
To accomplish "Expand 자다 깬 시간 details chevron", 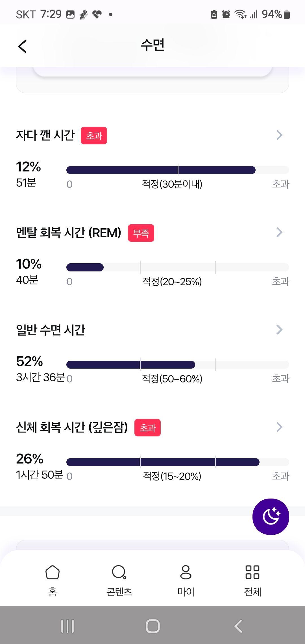I will click(x=279, y=135).
